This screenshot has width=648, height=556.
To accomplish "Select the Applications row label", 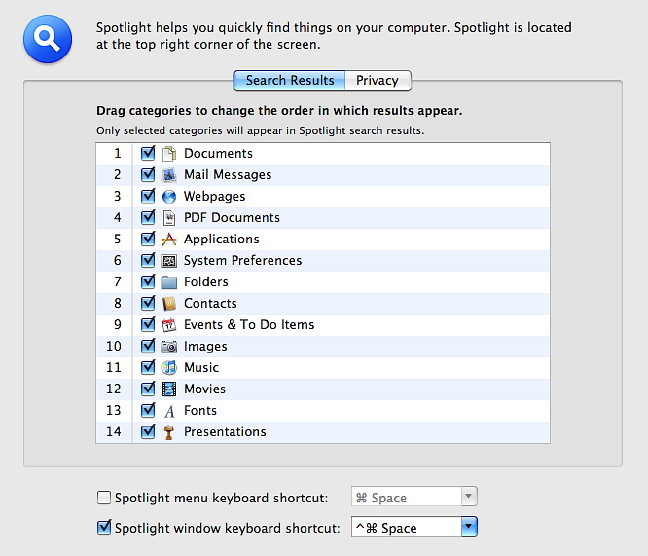I will pyautogui.click(x=222, y=239).
